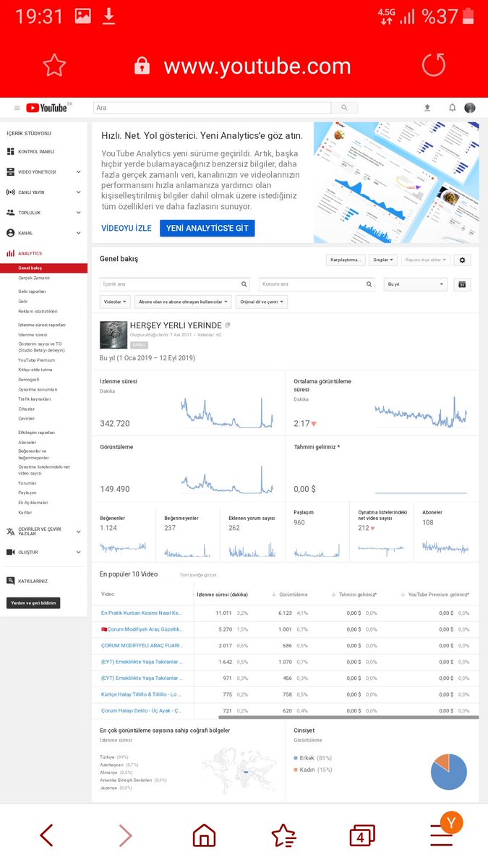Open Demografi report

coord(29,379)
